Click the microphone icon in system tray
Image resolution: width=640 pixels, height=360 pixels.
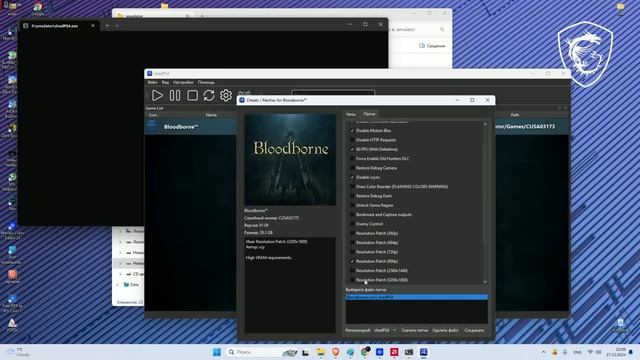(x=564, y=352)
